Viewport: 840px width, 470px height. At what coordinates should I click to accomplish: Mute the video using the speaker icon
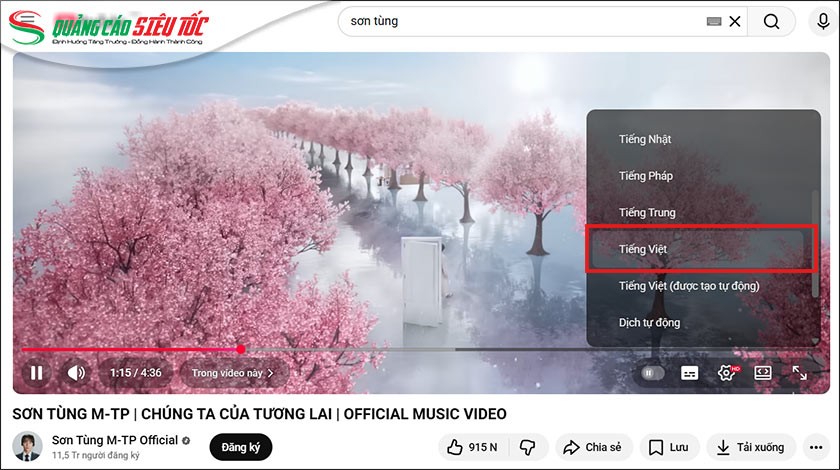click(77, 372)
